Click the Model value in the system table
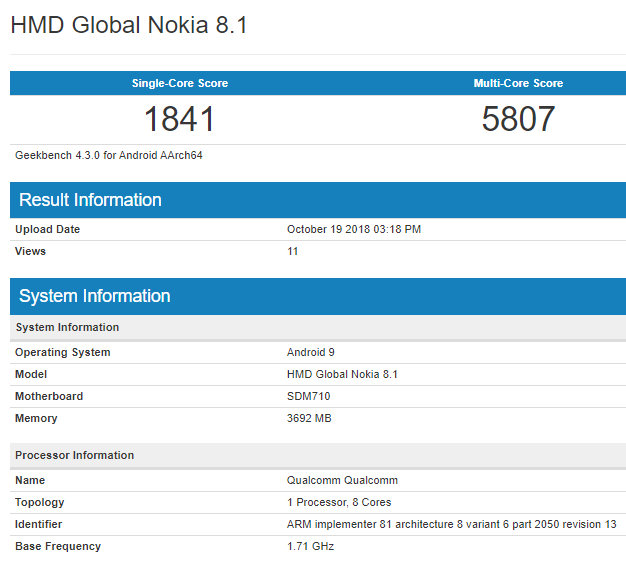 click(x=342, y=374)
